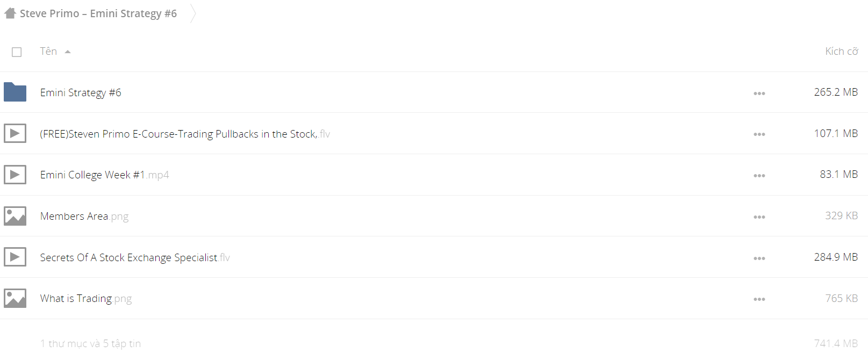The height and width of the screenshot is (360, 868).
Task: Toggle the select-all checkbox
Action: [x=17, y=52]
